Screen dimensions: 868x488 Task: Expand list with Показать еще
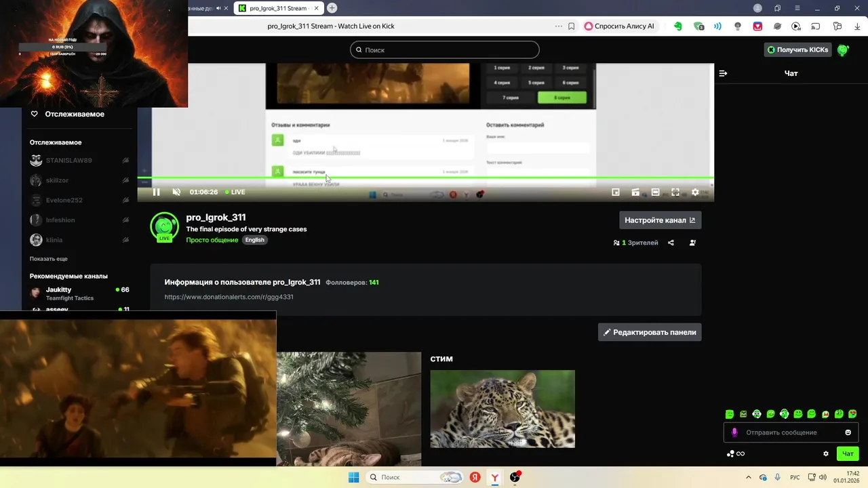(x=48, y=259)
